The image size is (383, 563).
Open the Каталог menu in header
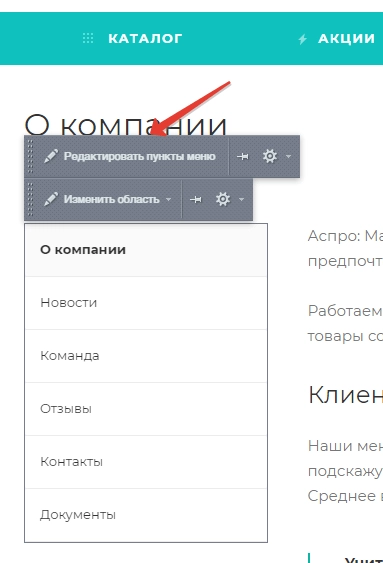(x=145, y=38)
